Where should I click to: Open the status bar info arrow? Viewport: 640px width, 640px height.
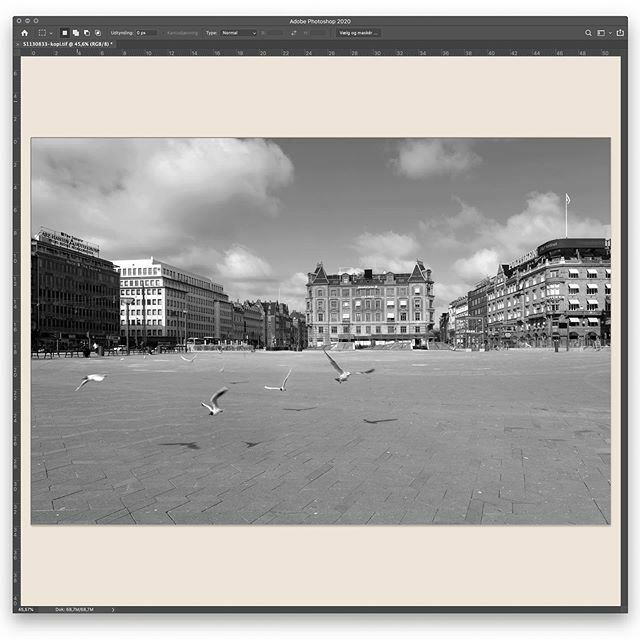click(113, 610)
